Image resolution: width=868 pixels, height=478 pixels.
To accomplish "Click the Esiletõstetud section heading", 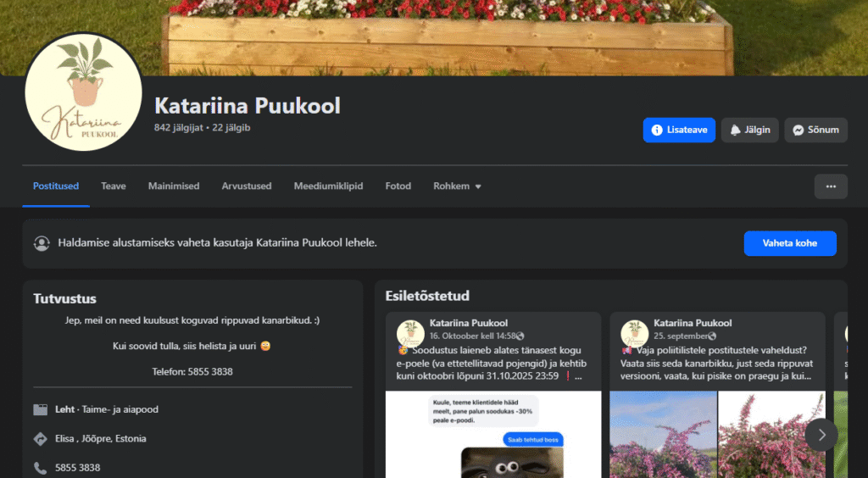I will click(427, 296).
